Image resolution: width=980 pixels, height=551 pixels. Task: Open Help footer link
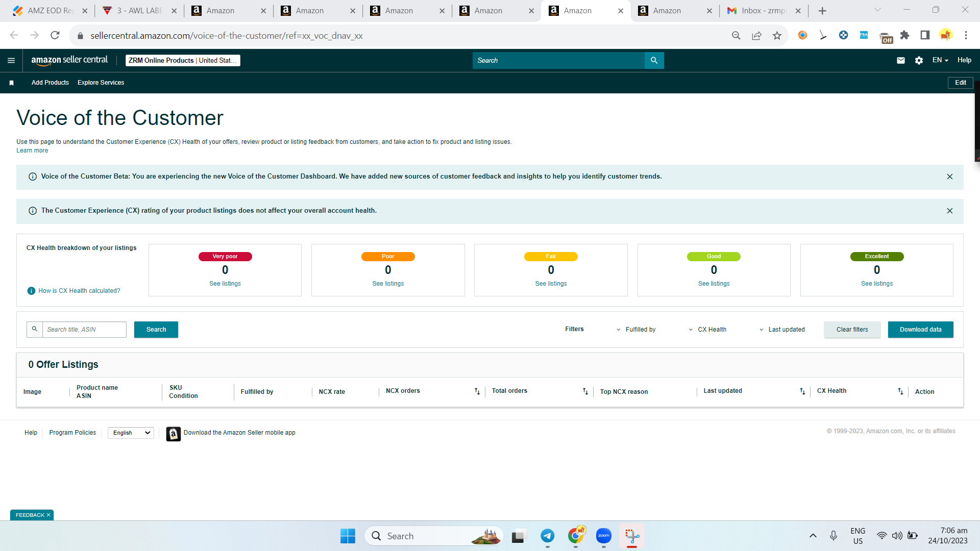[31, 433]
